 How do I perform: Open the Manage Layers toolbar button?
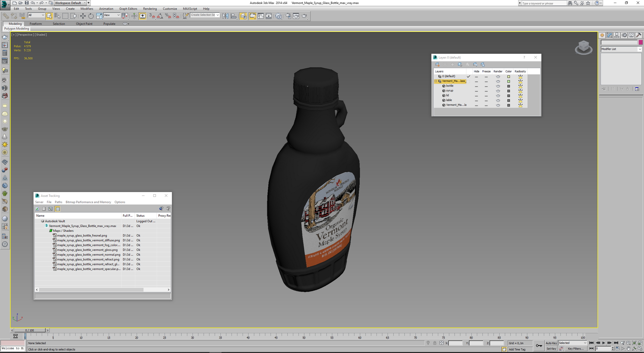pyautogui.click(x=243, y=16)
